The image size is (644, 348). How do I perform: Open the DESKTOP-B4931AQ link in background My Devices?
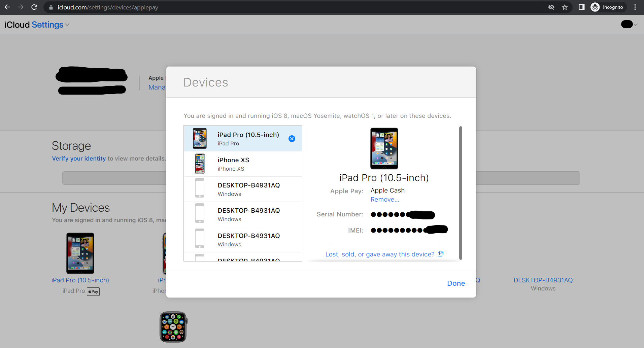tap(543, 280)
